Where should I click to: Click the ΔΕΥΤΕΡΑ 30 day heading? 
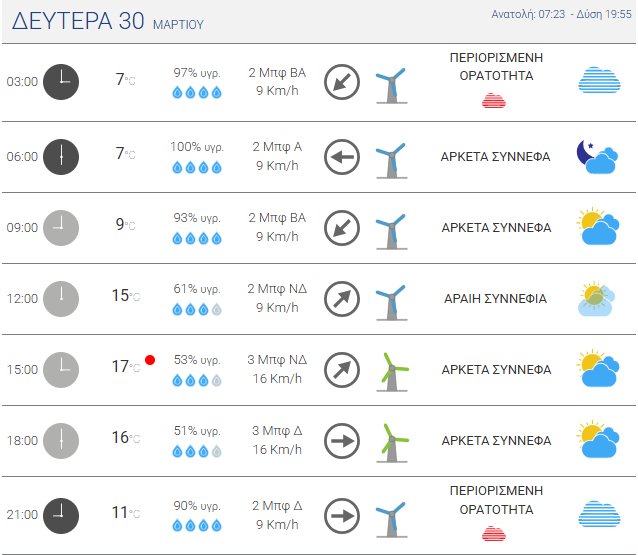(78, 20)
